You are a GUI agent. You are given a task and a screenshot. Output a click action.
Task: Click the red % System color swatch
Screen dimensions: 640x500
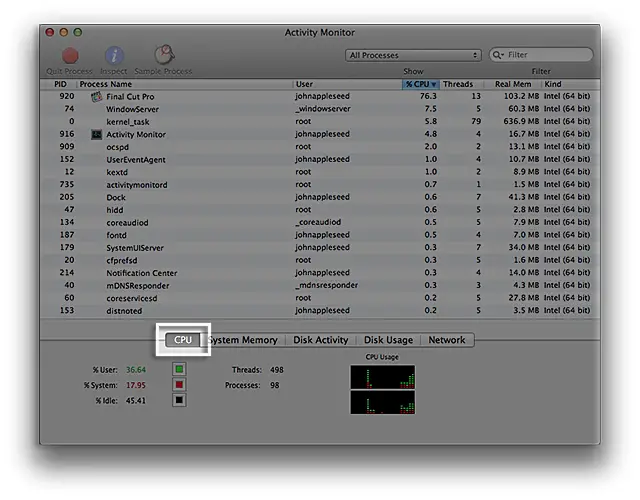[179, 385]
